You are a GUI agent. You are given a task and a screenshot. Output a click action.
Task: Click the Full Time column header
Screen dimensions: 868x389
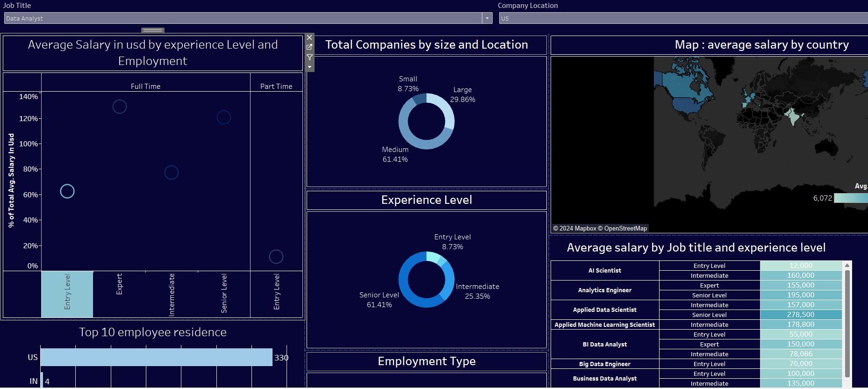(x=145, y=86)
